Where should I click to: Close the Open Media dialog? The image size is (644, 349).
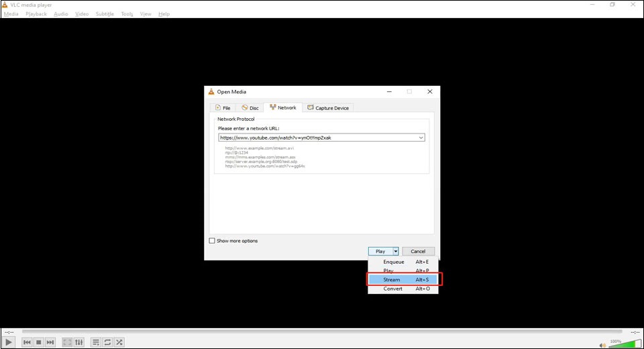429,92
